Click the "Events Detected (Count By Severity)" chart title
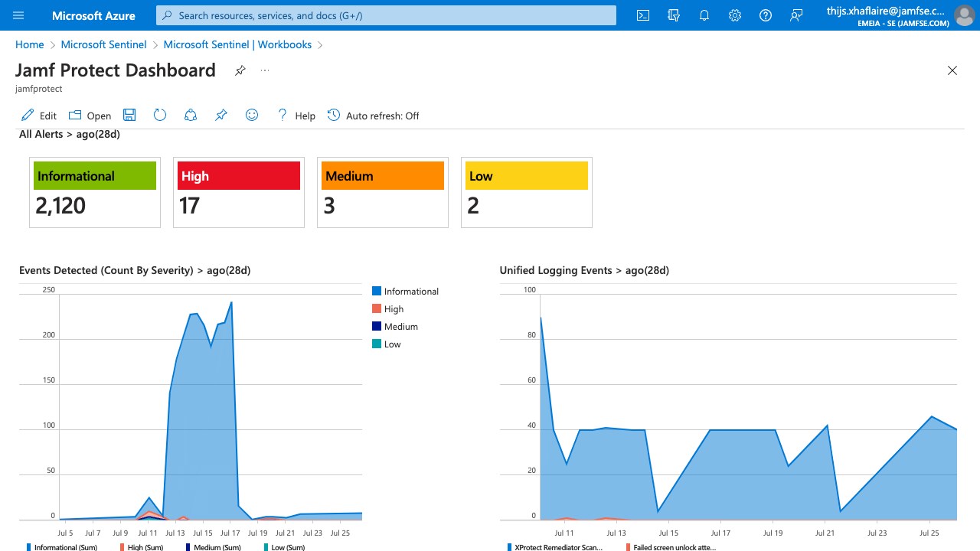The height and width of the screenshot is (551, 980). (135, 270)
